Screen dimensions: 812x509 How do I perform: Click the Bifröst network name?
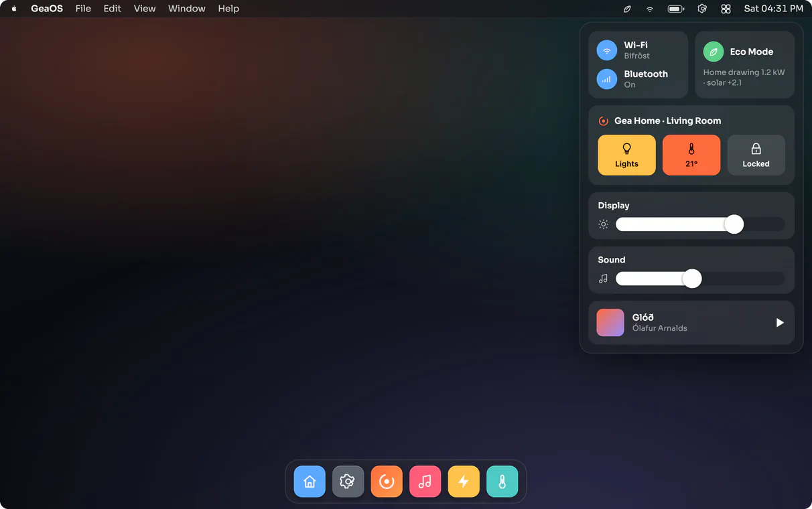pyautogui.click(x=637, y=56)
